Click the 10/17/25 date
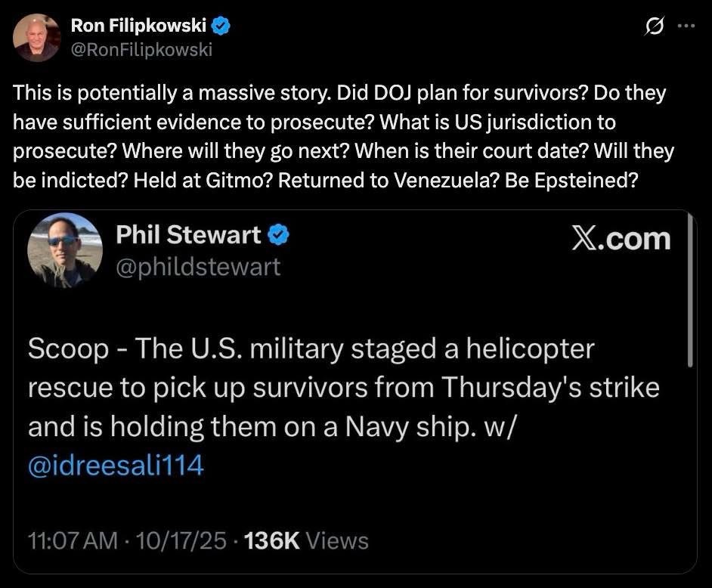 [179, 540]
